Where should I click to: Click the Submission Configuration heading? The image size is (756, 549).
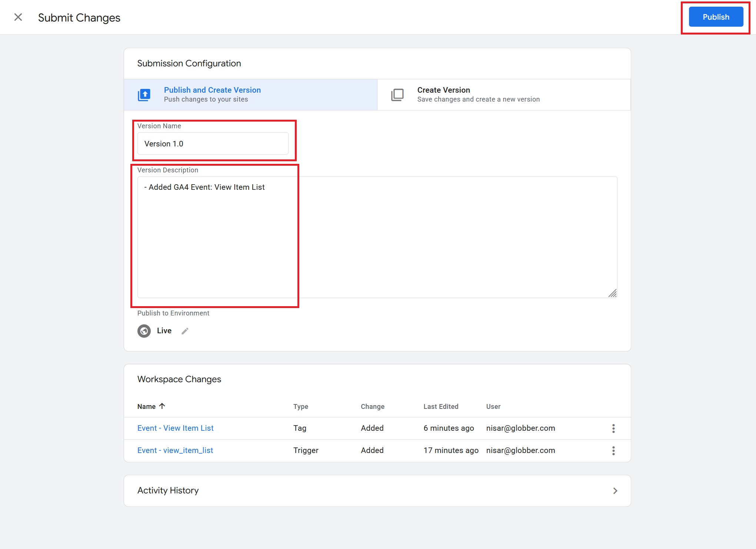tap(189, 63)
